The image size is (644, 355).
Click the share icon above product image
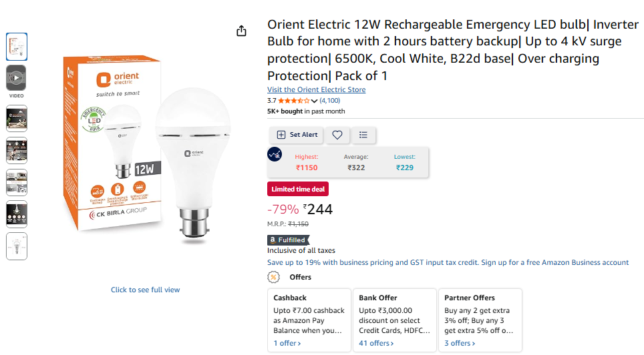[242, 31]
